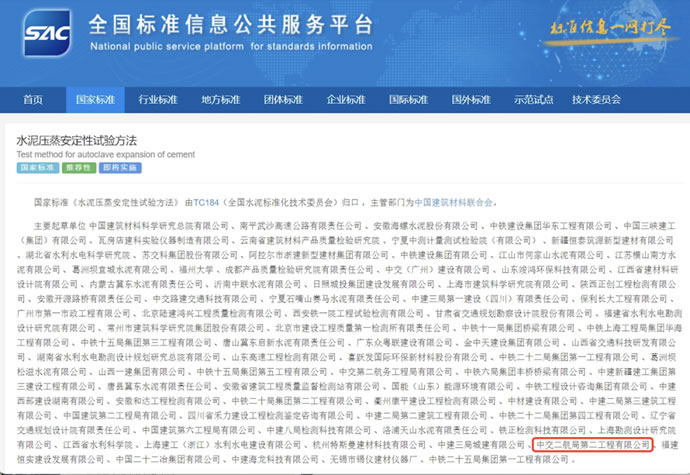Navigate to the 国际标准 tab
The height and width of the screenshot is (475, 690).
point(408,100)
